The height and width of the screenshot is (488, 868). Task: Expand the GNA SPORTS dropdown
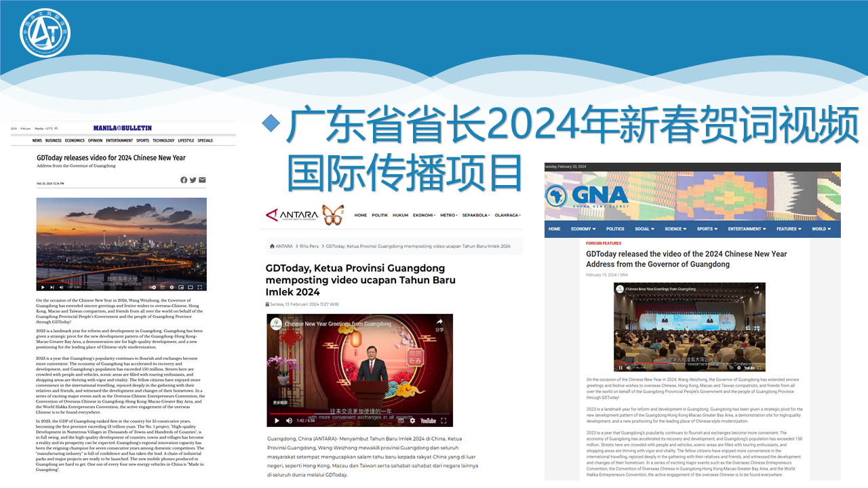(707, 229)
